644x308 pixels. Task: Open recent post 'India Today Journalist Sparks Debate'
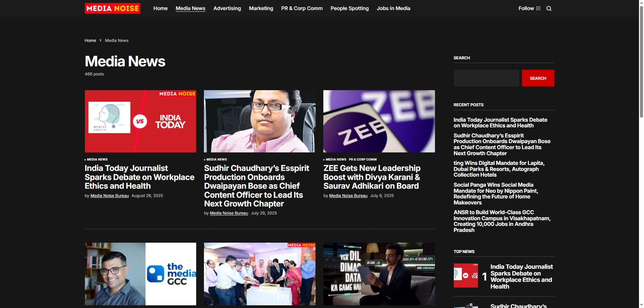tap(500, 123)
